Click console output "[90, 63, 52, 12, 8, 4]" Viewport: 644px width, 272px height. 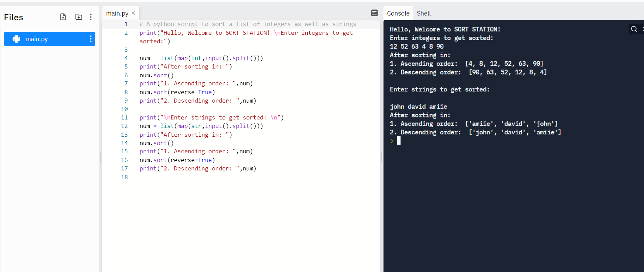(508, 72)
